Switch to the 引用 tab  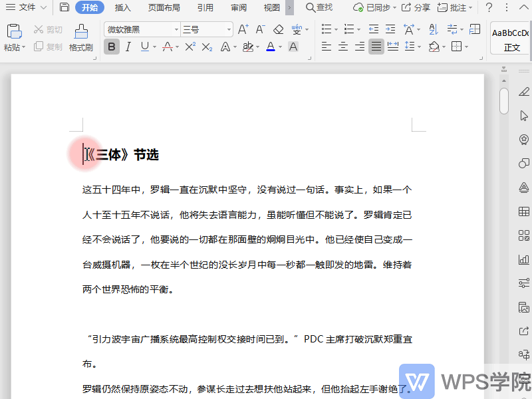pyautogui.click(x=205, y=7)
